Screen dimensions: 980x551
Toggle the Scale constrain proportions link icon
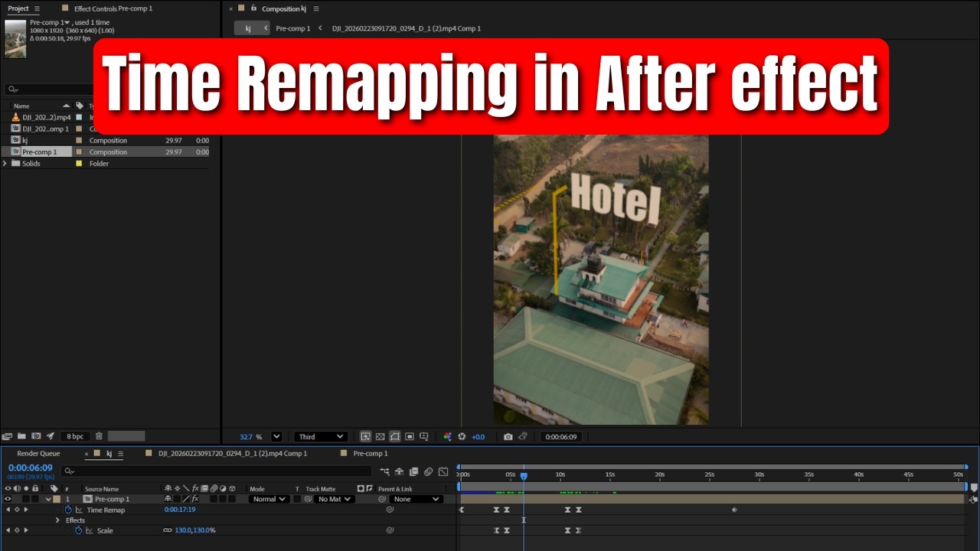(x=168, y=530)
